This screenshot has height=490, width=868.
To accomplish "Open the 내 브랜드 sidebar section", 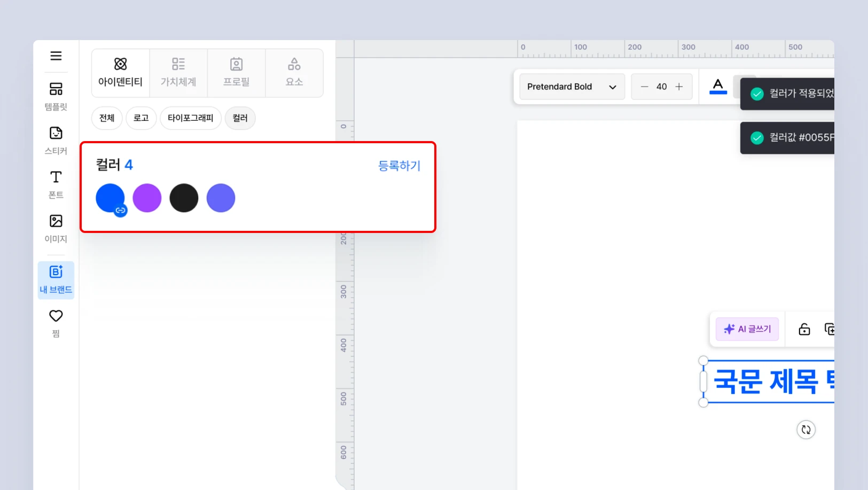I will [x=56, y=280].
